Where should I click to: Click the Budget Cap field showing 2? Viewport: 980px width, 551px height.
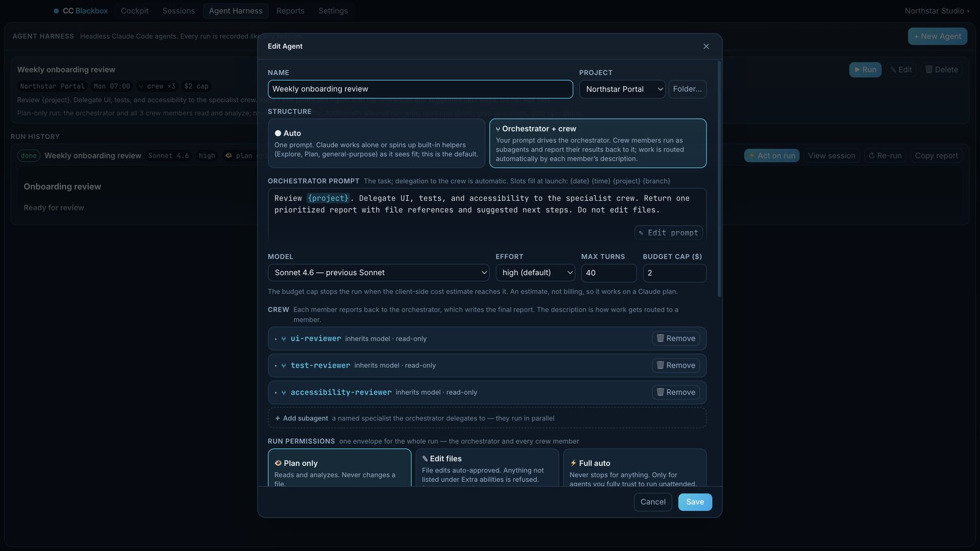point(674,273)
